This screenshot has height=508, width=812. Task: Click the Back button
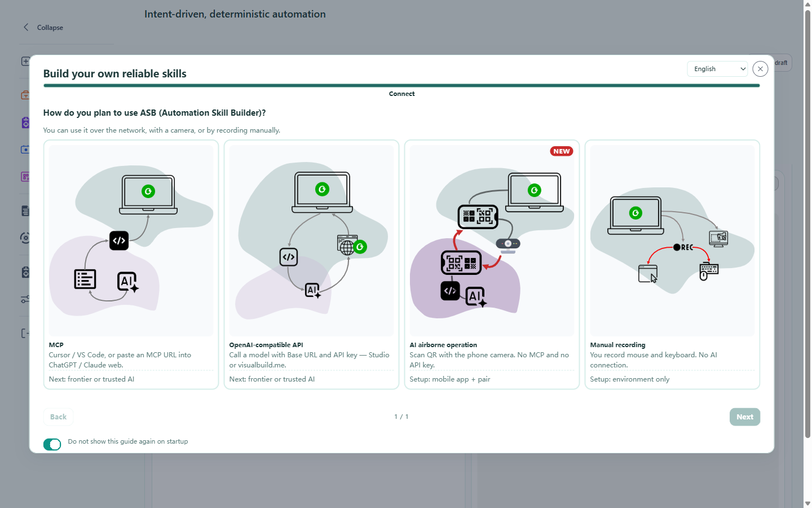[58, 417]
